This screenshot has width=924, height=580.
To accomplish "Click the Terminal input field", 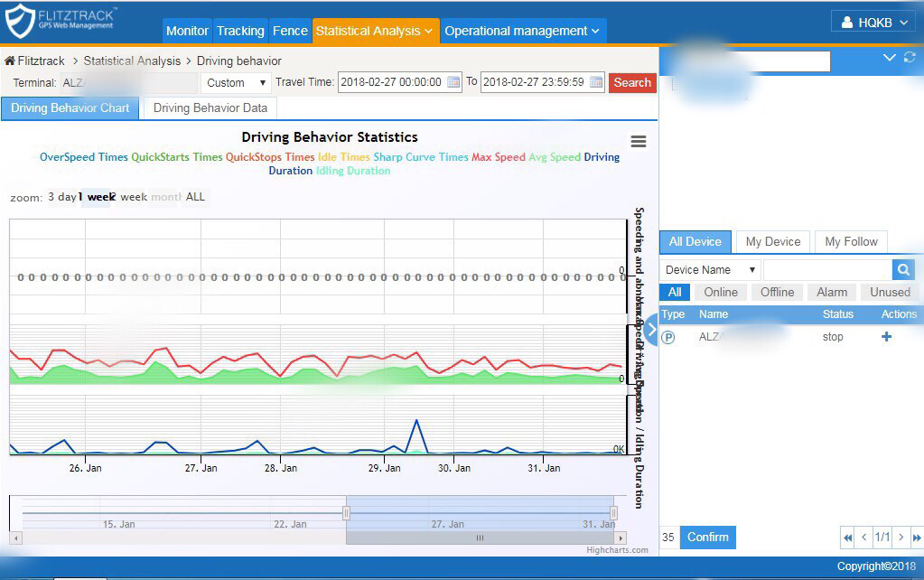I will (129, 82).
